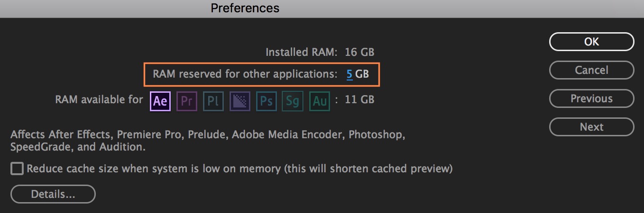This screenshot has width=644, height=213.
Task: Cancel the Preferences dialog
Action: click(x=591, y=70)
